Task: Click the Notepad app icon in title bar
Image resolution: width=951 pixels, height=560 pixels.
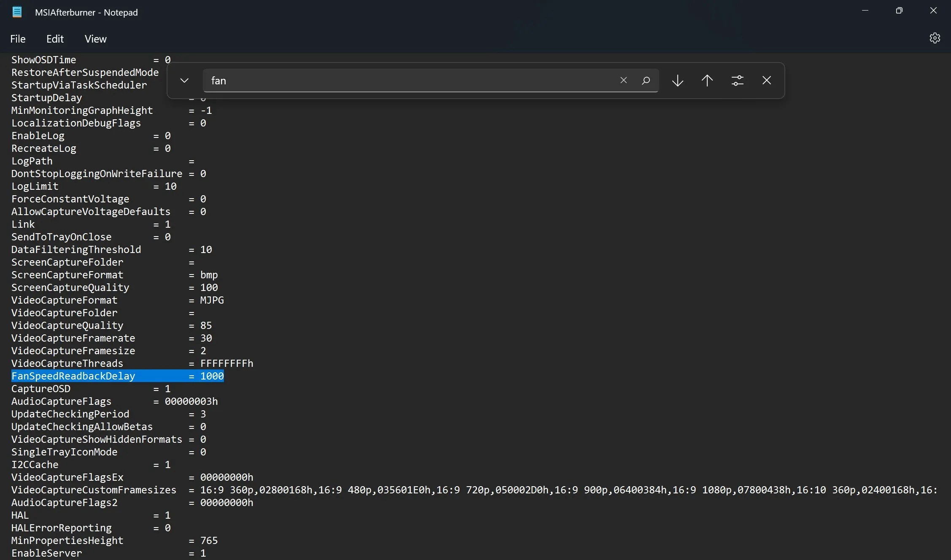Action: [x=17, y=12]
